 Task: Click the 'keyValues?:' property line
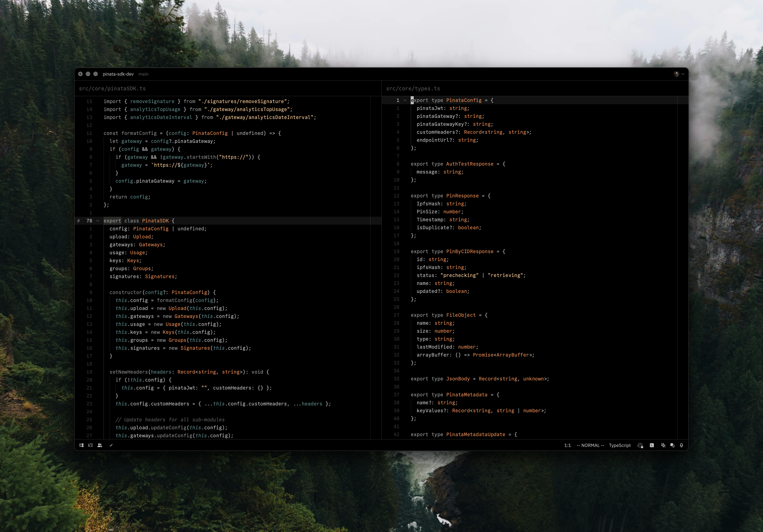pos(481,411)
